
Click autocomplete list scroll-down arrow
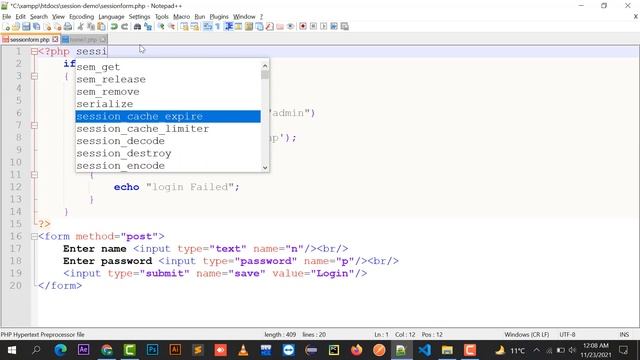(x=265, y=167)
